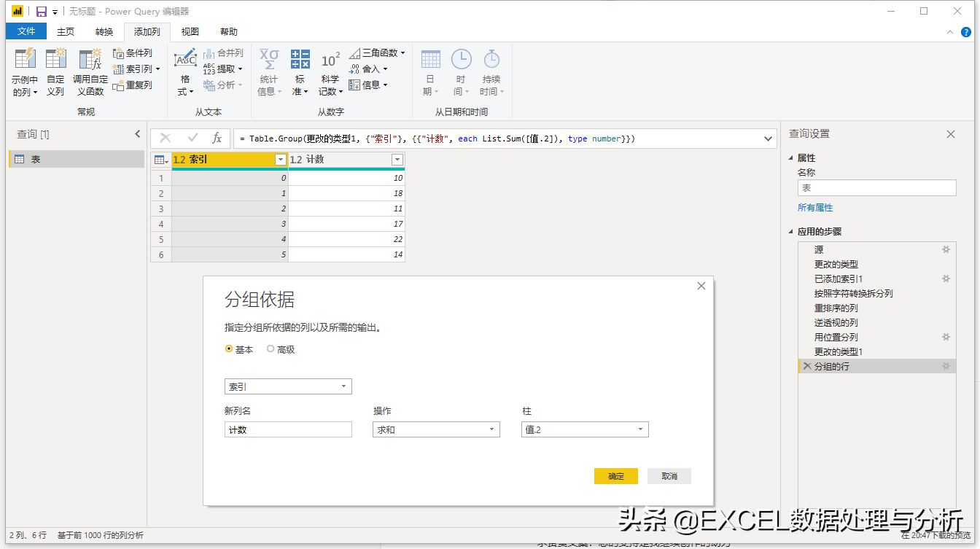Open the Rounding (舍入) menu

pyautogui.click(x=368, y=69)
